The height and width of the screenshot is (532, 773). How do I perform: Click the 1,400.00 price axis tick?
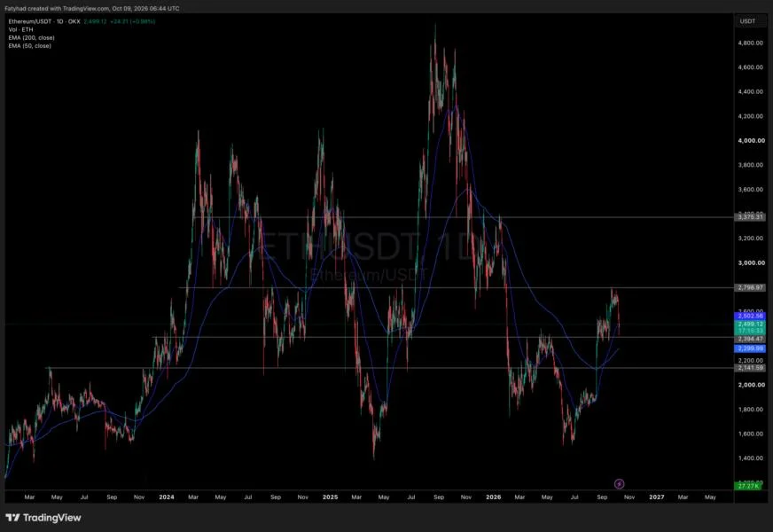click(x=750, y=458)
